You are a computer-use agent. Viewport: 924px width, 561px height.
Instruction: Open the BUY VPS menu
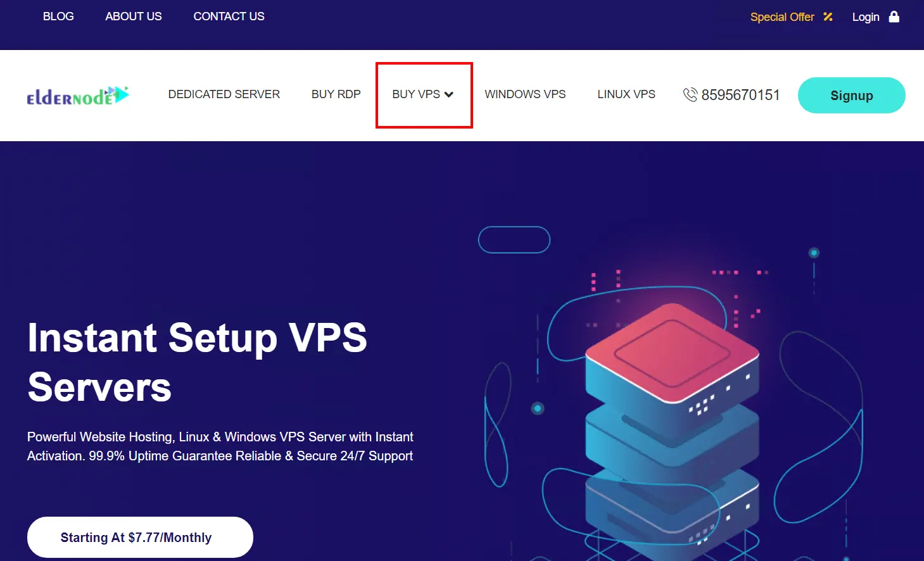click(x=423, y=94)
